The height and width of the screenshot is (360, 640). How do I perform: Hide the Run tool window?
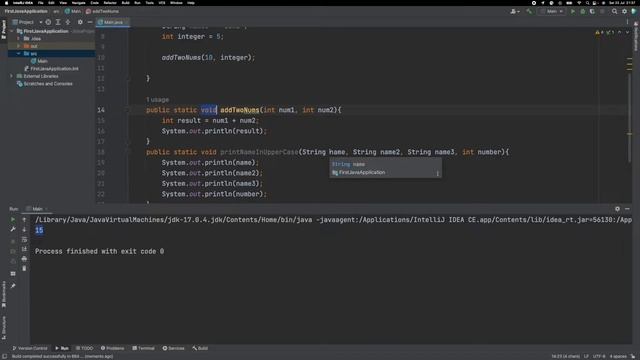click(627, 209)
